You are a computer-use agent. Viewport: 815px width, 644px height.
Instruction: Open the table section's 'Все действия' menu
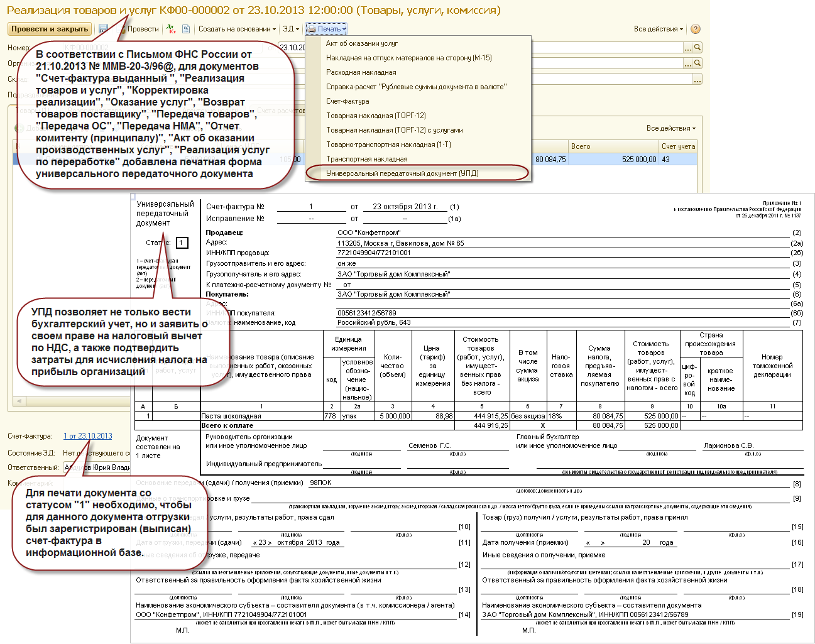[671, 128]
